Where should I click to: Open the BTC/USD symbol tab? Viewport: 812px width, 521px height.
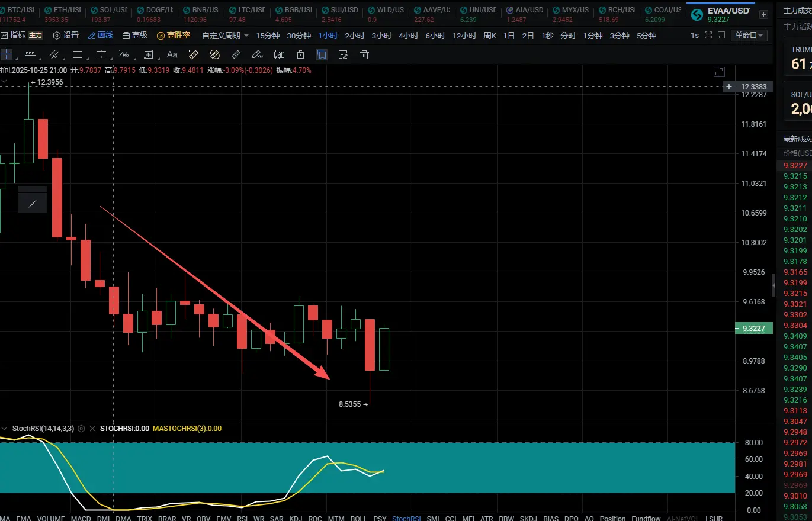(18, 14)
